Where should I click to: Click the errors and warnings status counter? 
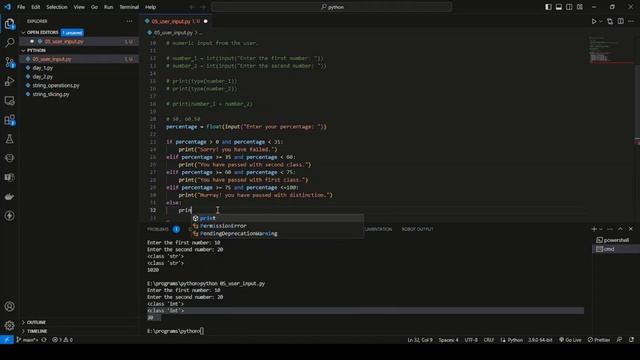62,340
